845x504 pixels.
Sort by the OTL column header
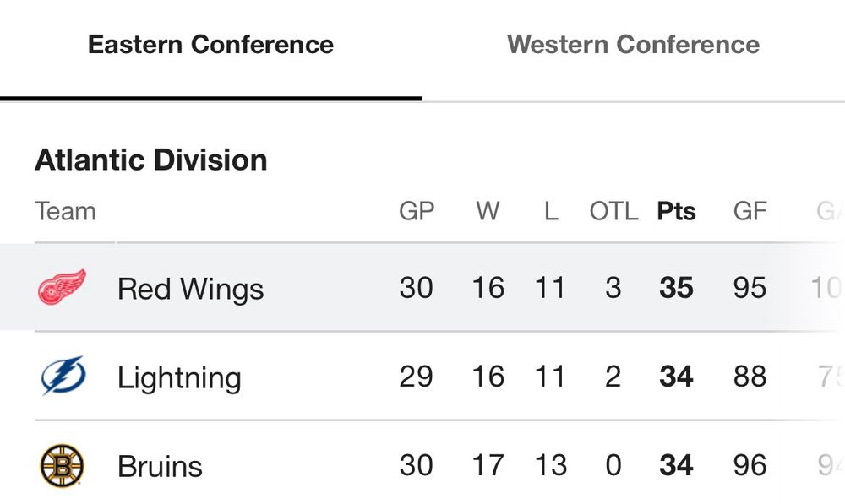click(613, 211)
